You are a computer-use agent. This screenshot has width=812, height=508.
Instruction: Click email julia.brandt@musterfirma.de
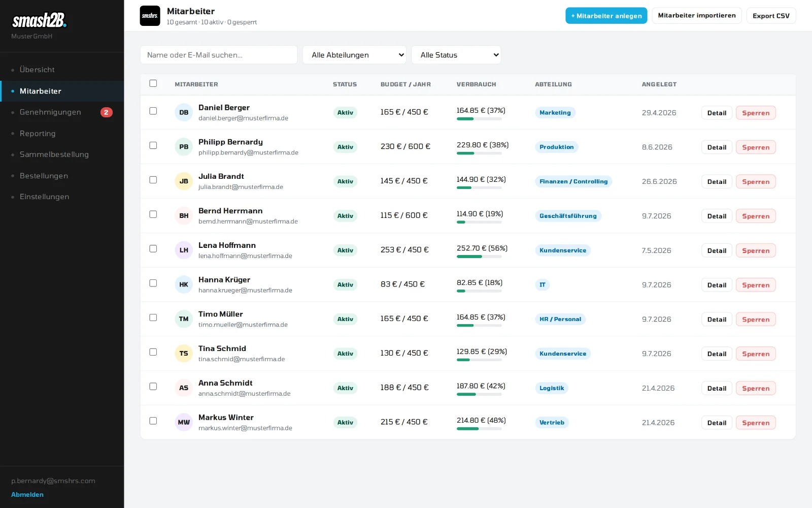(241, 187)
